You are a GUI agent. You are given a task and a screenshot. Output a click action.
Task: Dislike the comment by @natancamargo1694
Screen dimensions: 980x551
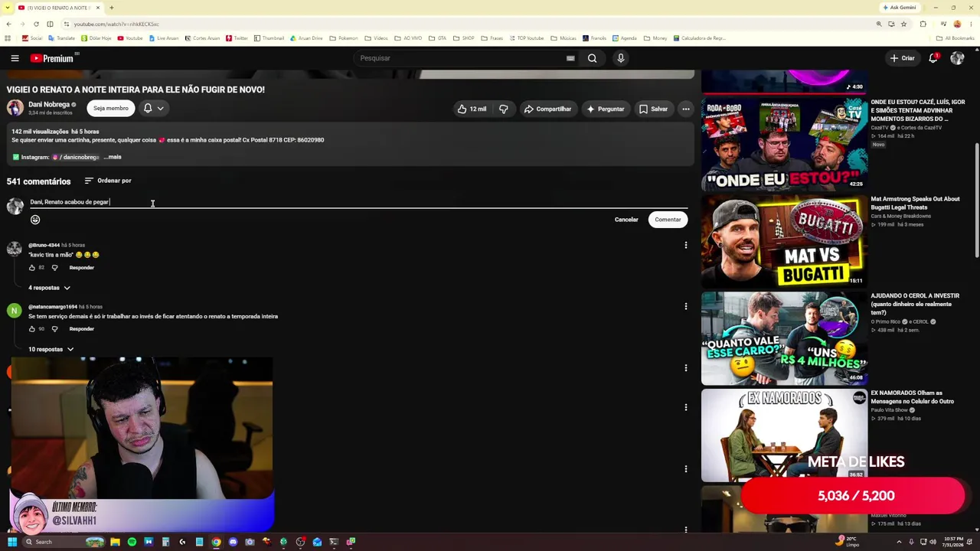point(54,329)
